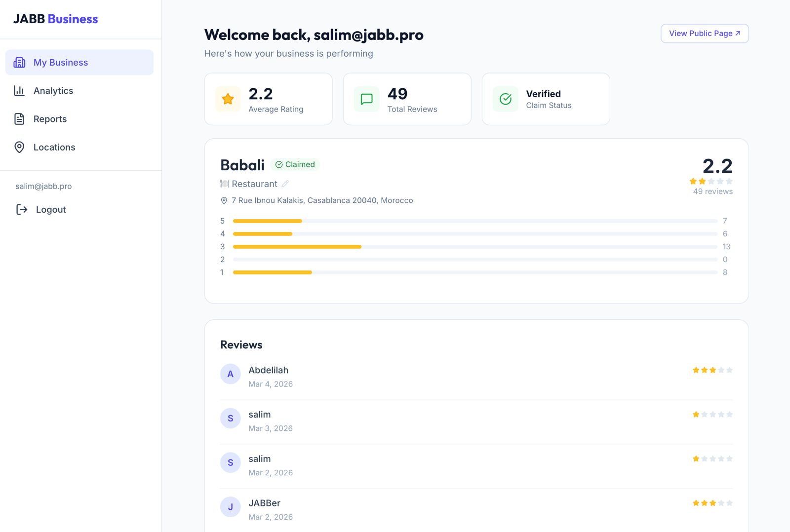The height and width of the screenshot is (532, 790).
Task: Click the speech bubble icon on Total Reviews card
Action: tap(366, 99)
